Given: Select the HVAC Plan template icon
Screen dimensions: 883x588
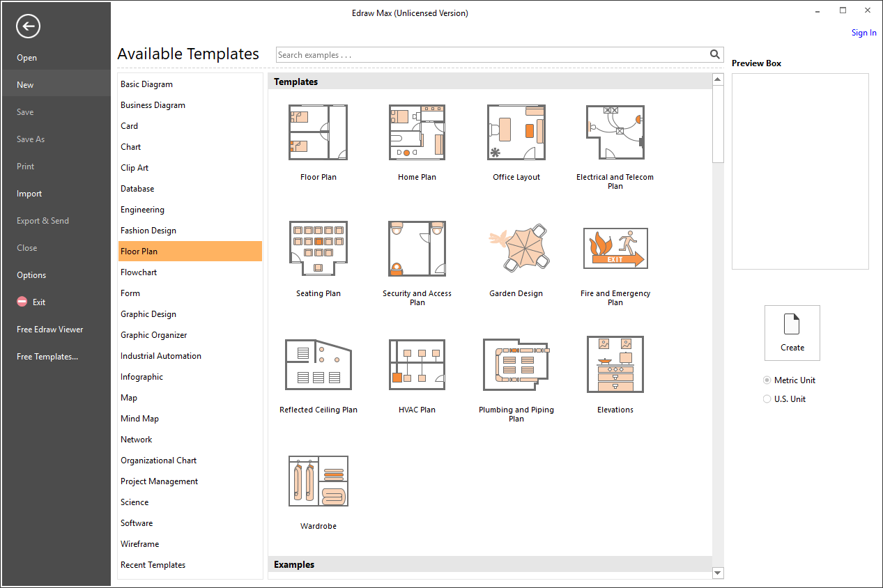Looking at the screenshot, I should tap(417, 365).
